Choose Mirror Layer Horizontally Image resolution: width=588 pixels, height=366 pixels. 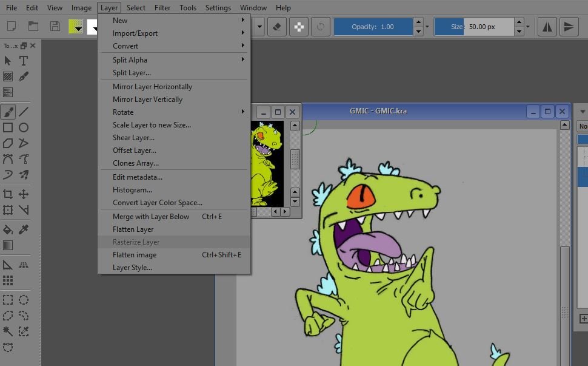coord(174,86)
